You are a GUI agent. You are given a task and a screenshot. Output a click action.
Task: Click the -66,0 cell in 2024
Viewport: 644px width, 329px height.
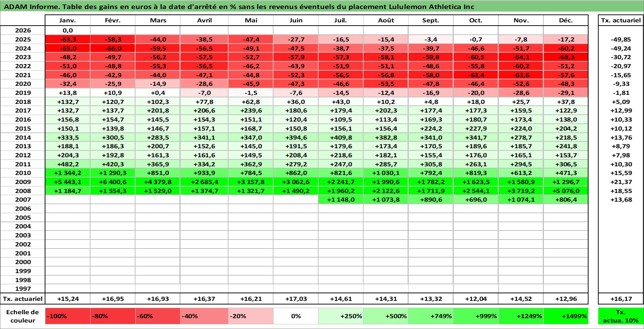coord(113,48)
